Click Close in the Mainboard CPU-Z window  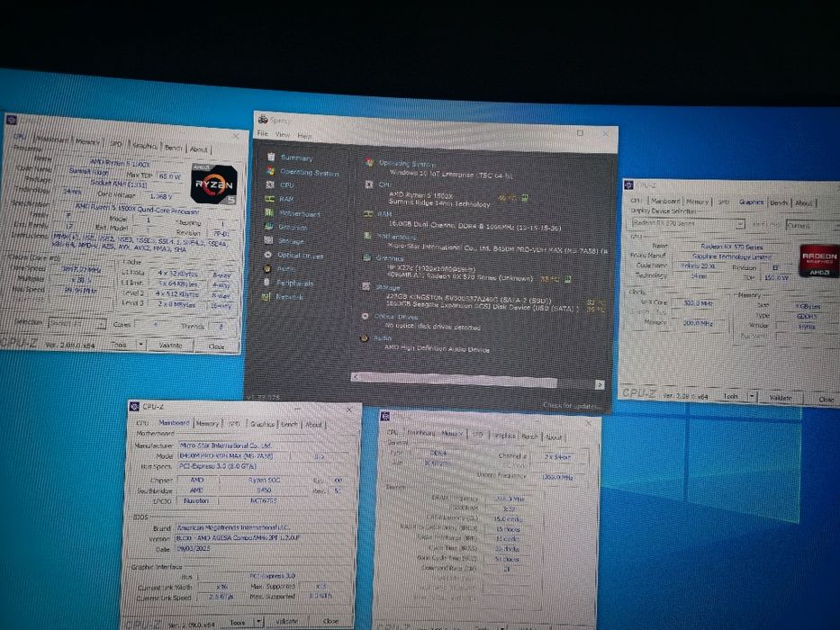[x=331, y=621]
